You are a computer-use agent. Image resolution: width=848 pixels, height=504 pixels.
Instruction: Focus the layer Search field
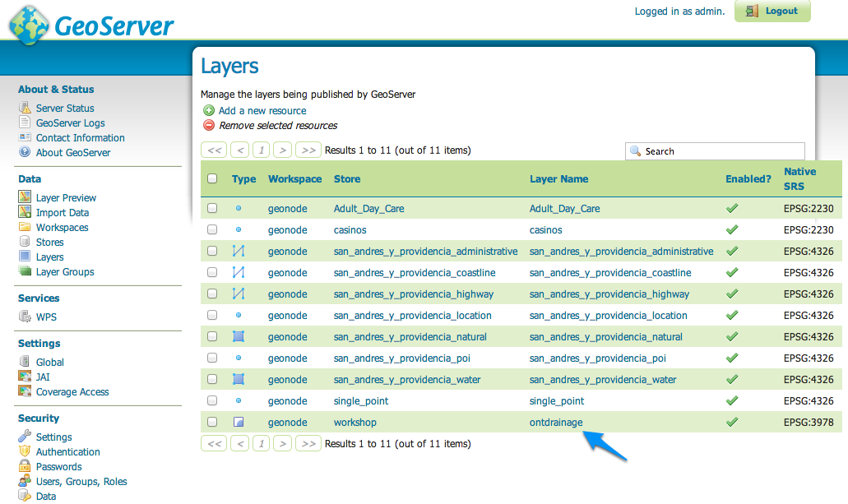(715, 151)
